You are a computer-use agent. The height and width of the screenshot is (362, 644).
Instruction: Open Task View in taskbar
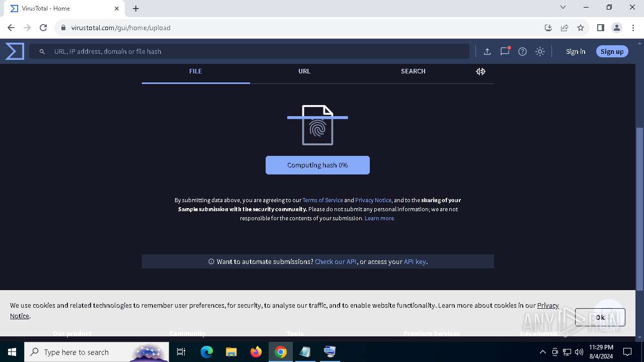pos(181,352)
